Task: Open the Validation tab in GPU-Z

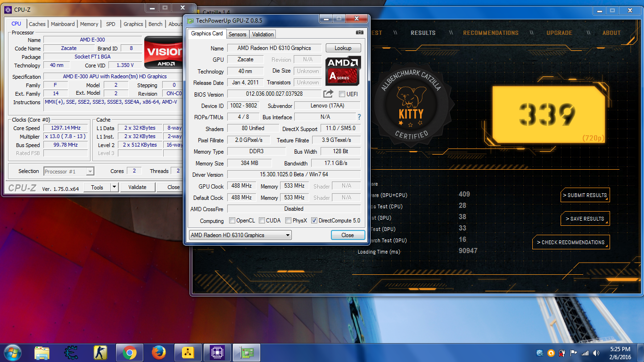Action: tap(263, 34)
